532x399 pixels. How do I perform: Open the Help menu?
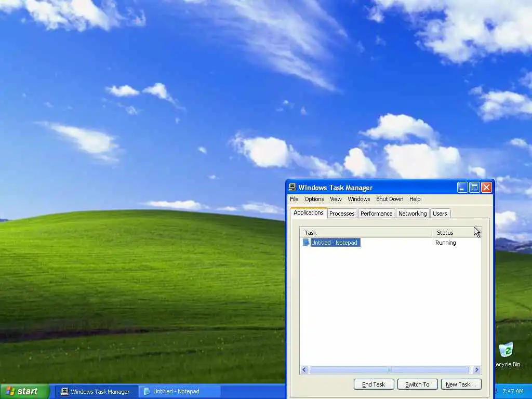click(x=415, y=199)
